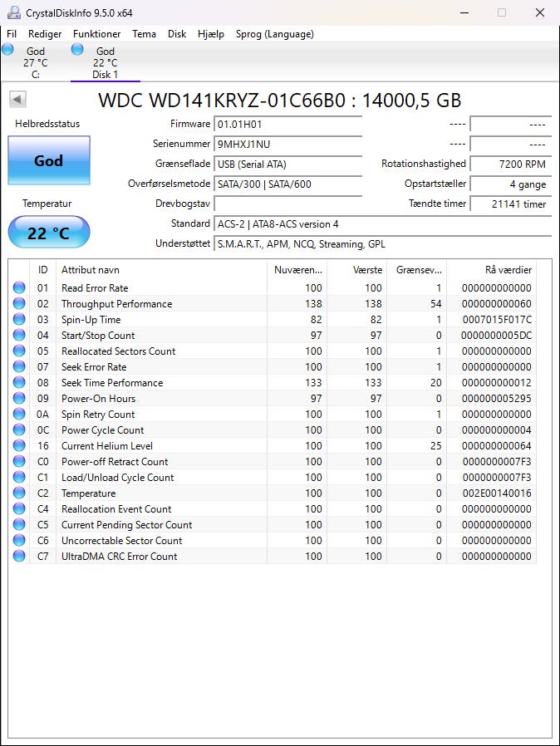Click raw value 000000005295 in Power-On Hours row
This screenshot has width=560, height=746.
pos(497,399)
